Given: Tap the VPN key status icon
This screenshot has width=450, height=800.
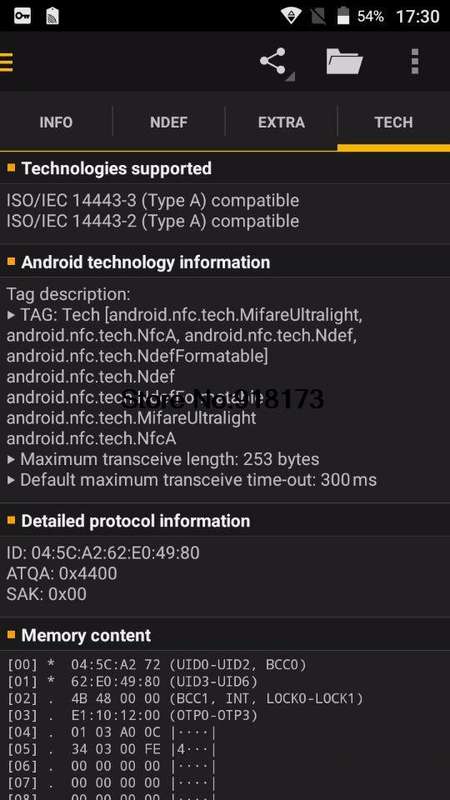Looking at the screenshot, I should coord(22,16).
